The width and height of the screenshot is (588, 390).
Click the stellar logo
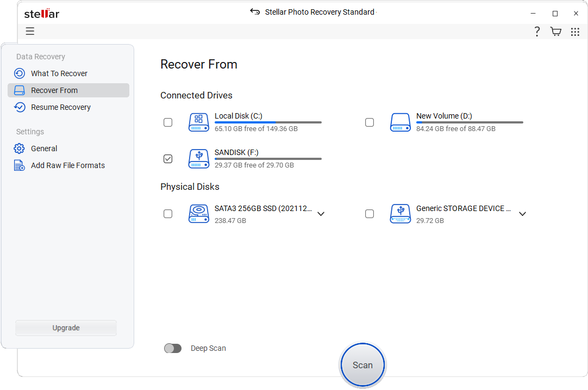tap(41, 13)
